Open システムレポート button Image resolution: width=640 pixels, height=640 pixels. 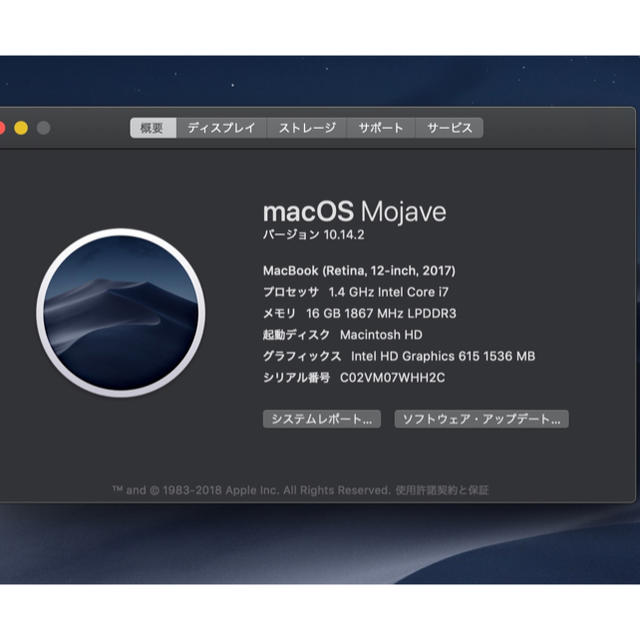pyautogui.click(x=322, y=419)
